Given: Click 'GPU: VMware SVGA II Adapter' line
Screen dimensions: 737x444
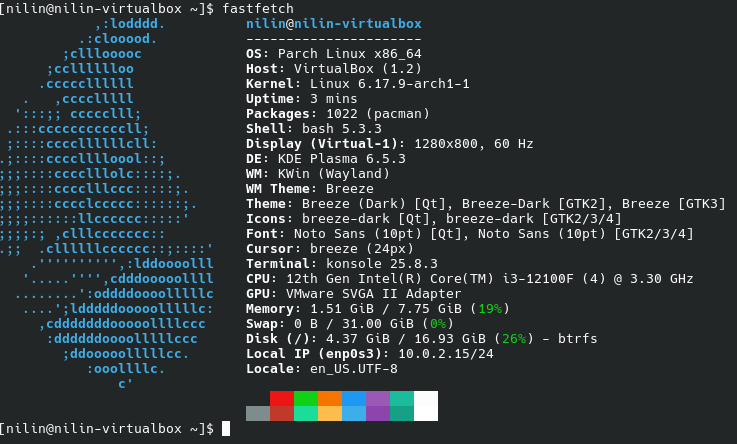Looking at the screenshot, I should pyautogui.click(x=353, y=295).
